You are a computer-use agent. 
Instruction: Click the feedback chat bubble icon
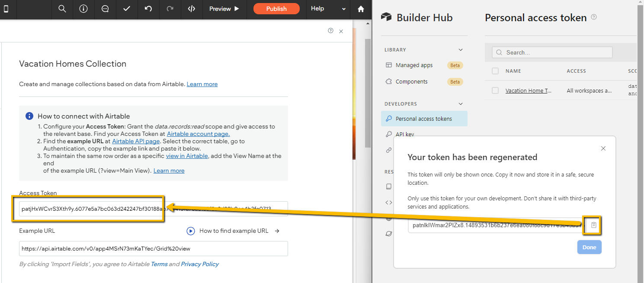(x=105, y=8)
